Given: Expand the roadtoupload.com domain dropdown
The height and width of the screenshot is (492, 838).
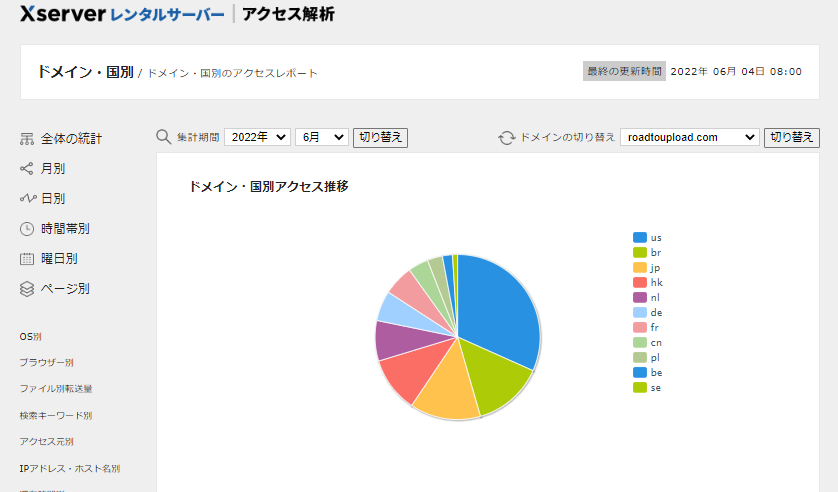Looking at the screenshot, I should pos(689,137).
